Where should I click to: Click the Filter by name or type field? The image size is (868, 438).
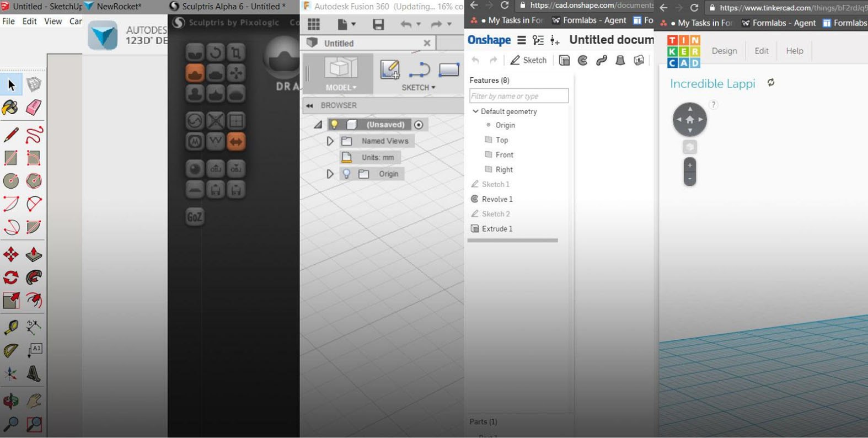point(518,96)
